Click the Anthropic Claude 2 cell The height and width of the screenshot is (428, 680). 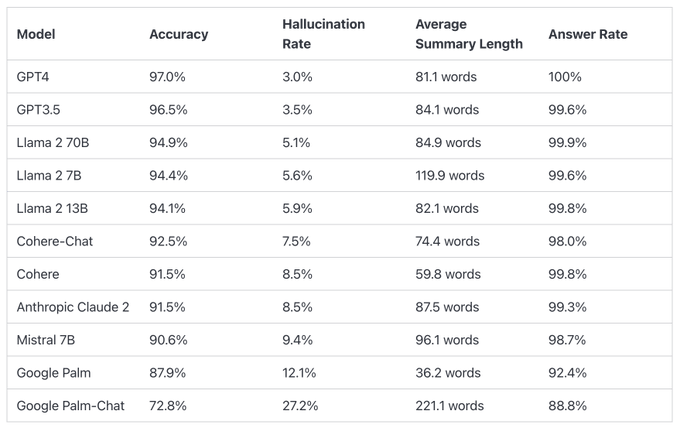pyautogui.click(x=73, y=307)
